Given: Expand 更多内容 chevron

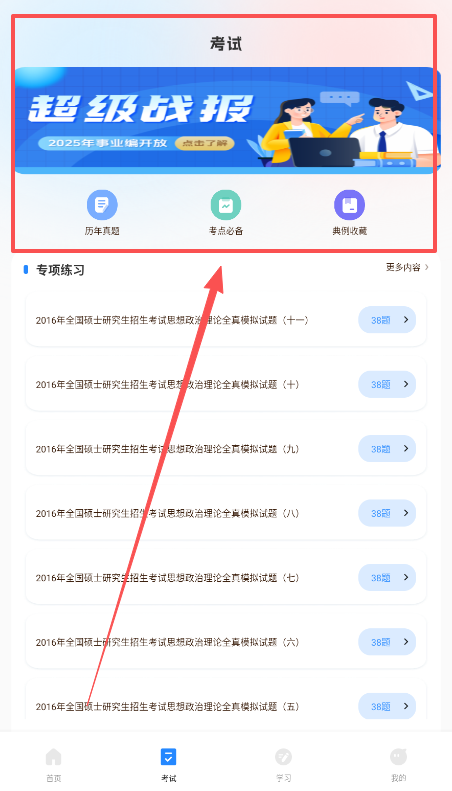Looking at the screenshot, I should [x=427, y=267].
